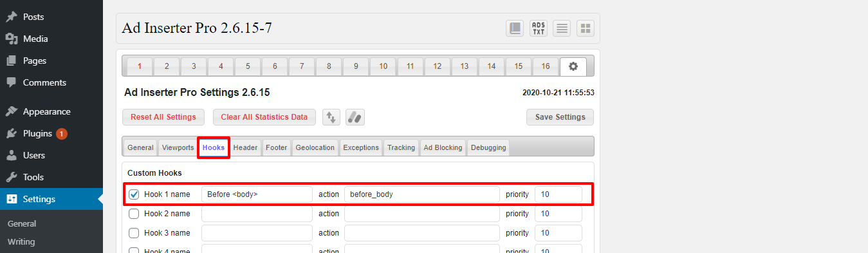Select block tab 5

(x=248, y=66)
